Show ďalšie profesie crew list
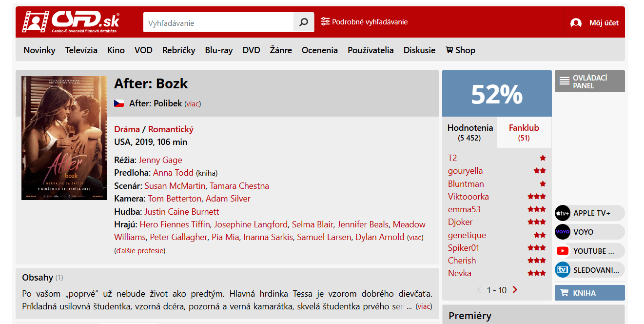The height and width of the screenshot is (324, 644). click(139, 251)
